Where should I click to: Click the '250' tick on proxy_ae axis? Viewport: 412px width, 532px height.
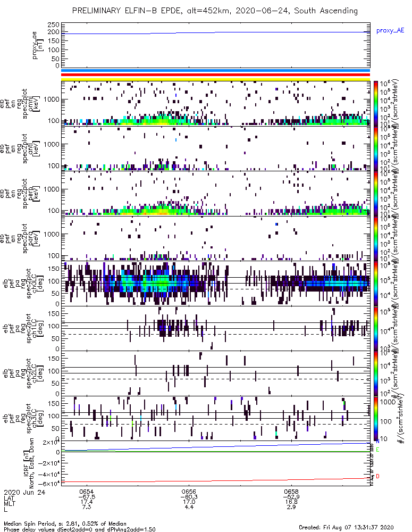pyautogui.click(x=53, y=25)
